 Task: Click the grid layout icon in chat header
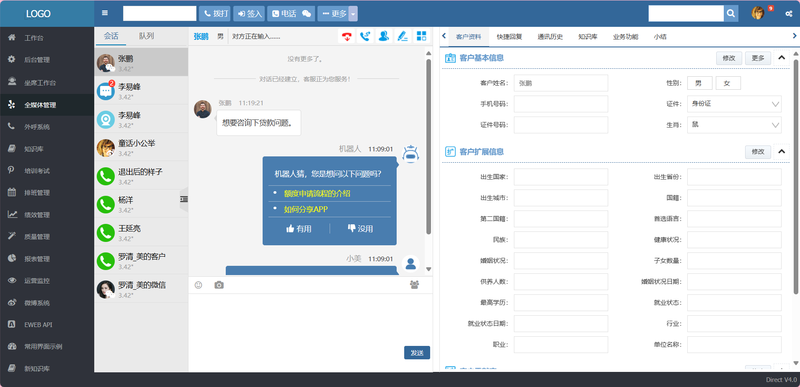pos(421,36)
